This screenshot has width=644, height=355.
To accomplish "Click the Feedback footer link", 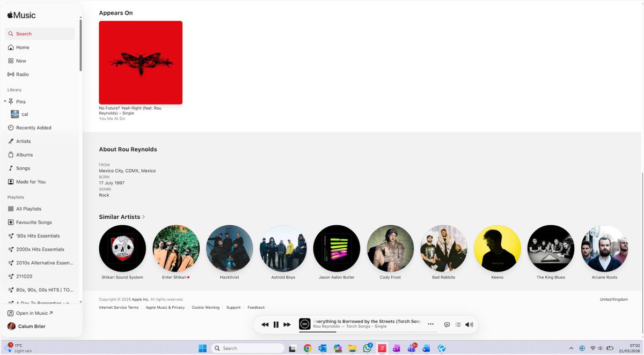I will point(256,307).
